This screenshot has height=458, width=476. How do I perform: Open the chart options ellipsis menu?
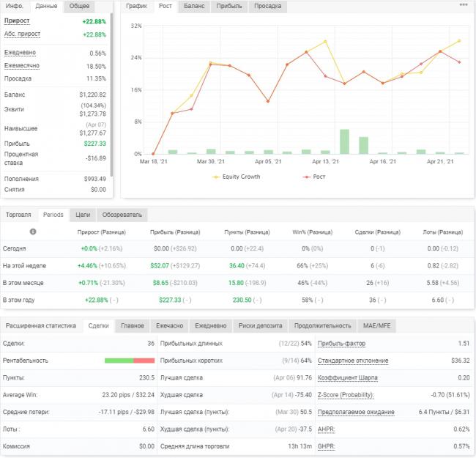tap(464, 4)
